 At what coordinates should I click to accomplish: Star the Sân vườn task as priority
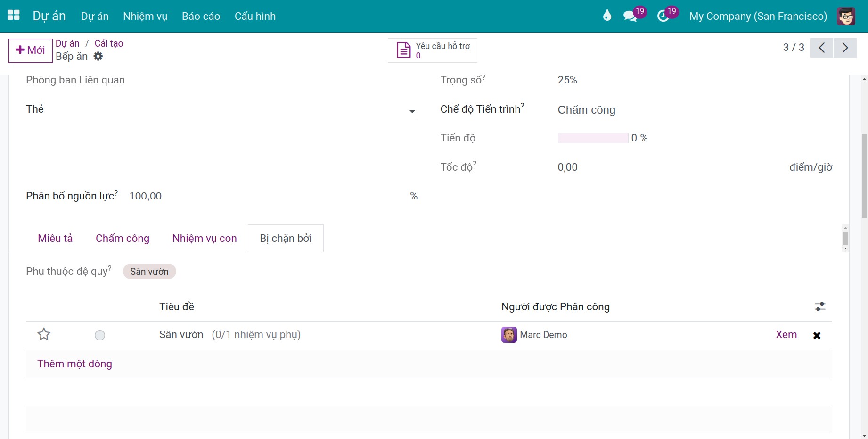[44, 334]
